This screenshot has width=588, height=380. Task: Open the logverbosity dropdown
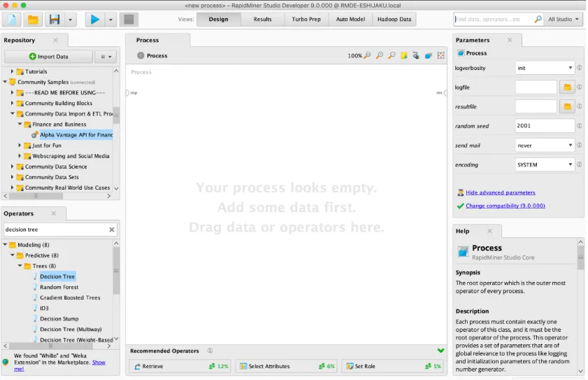(545, 68)
